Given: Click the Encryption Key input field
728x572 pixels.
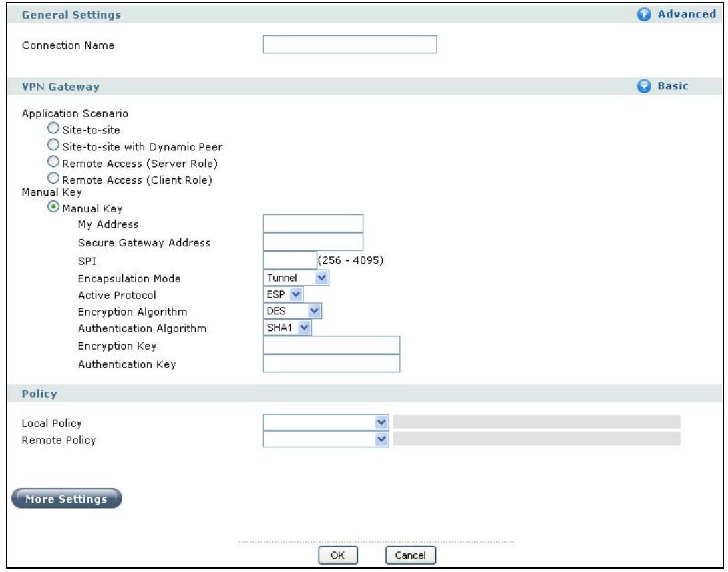Looking at the screenshot, I should coord(331,346).
